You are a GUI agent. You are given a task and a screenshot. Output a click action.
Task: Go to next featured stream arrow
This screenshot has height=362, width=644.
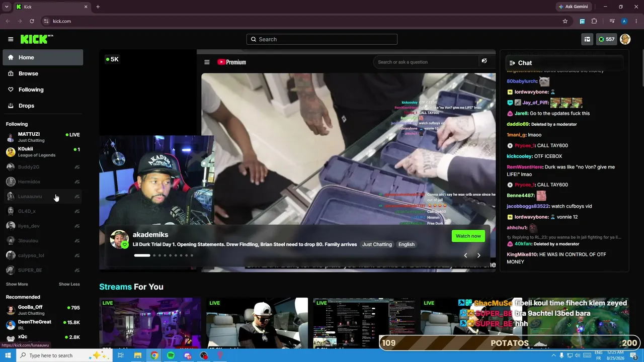point(478,255)
